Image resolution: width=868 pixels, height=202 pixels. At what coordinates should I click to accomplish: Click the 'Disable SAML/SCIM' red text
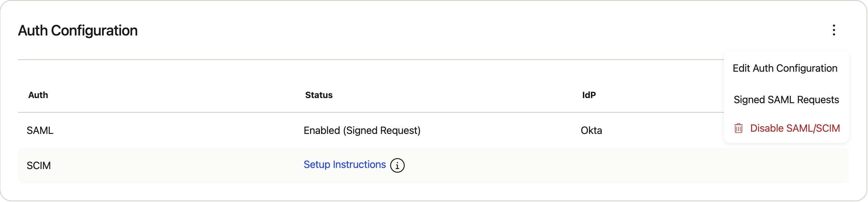tap(795, 128)
